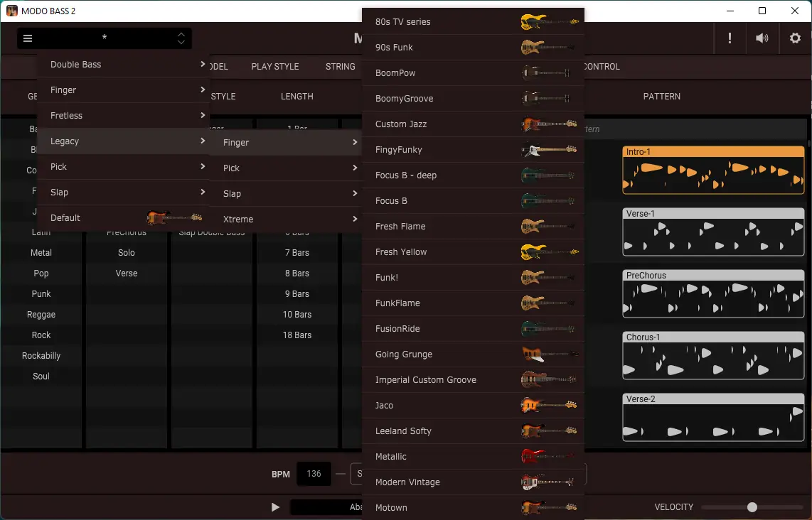Screen dimensions: 812x520
Task: Choose the Soul genre
Action: tap(41, 377)
